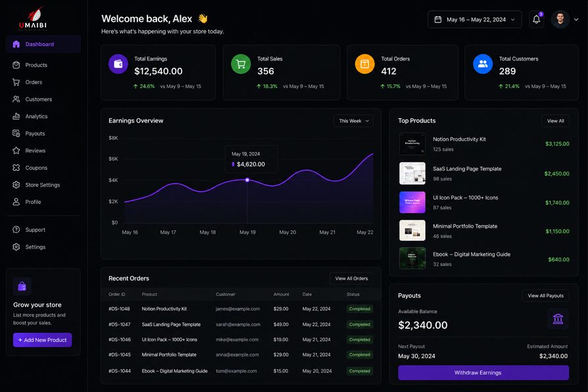Click the Coupons icon in sidebar

[16, 168]
